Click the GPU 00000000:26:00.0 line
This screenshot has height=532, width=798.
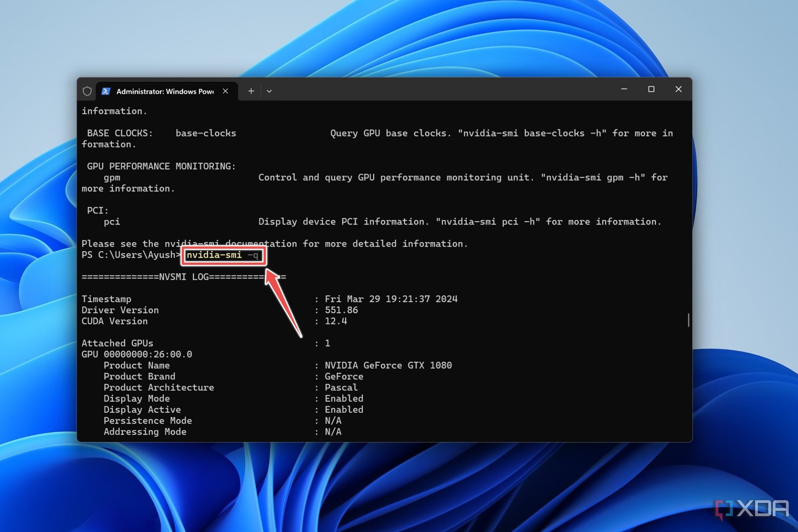click(x=137, y=354)
